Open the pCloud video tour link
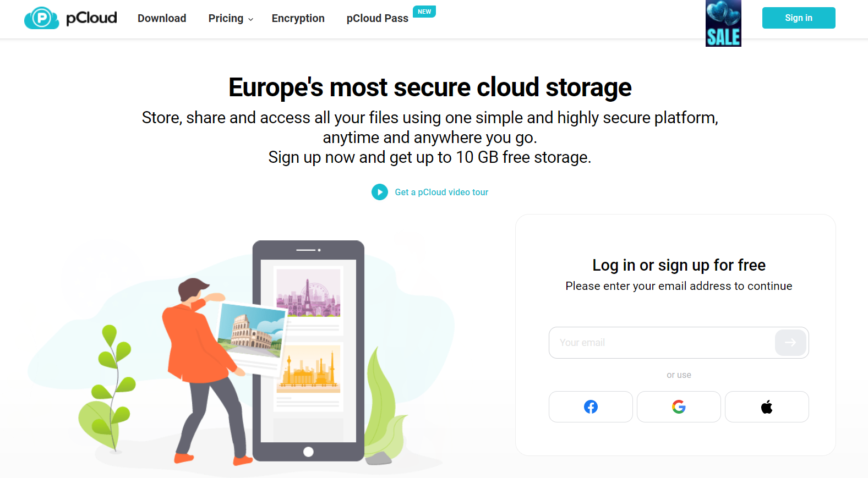The height and width of the screenshot is (478, 868). pyautogui.click(x=441, y=192)
